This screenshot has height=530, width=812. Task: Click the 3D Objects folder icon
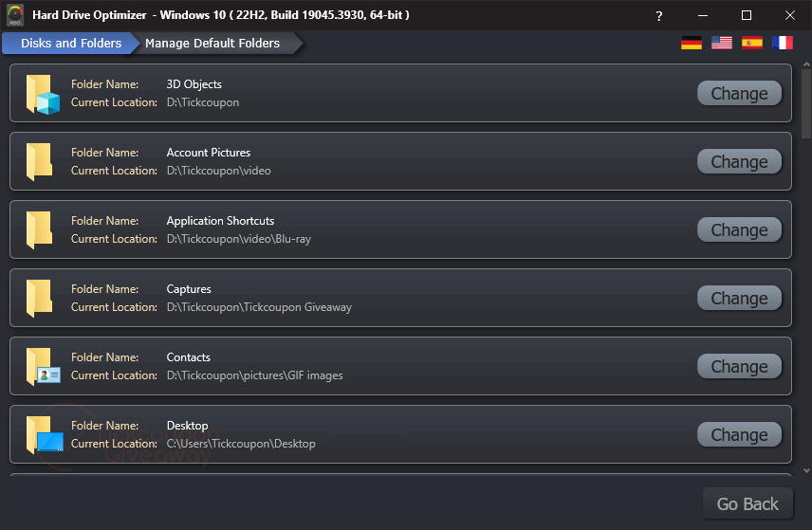(x=43, y=94)
